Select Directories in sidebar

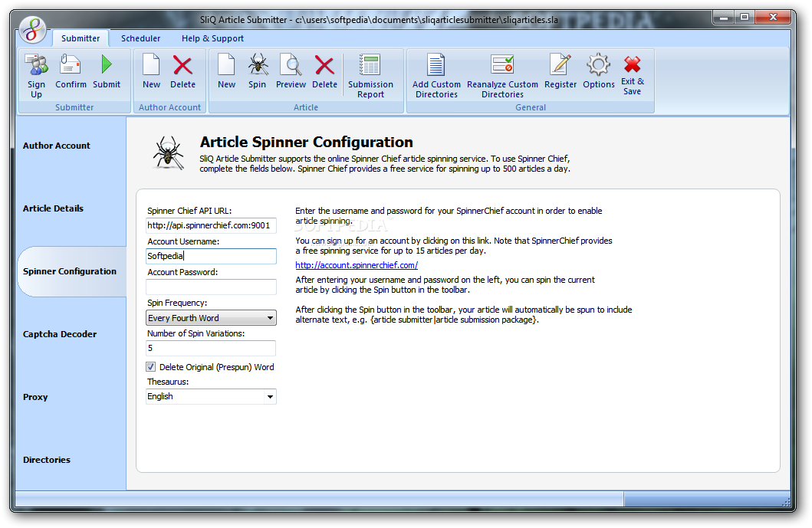coord(47,460)
